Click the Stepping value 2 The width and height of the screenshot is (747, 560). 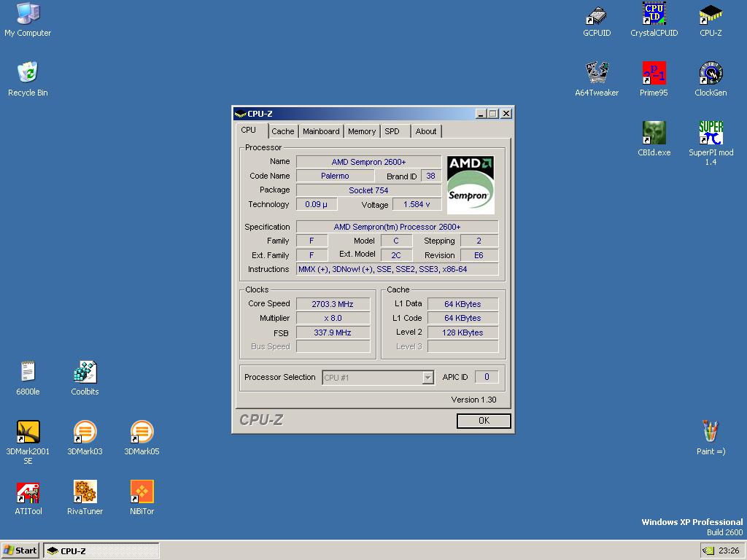click(479, 241)
